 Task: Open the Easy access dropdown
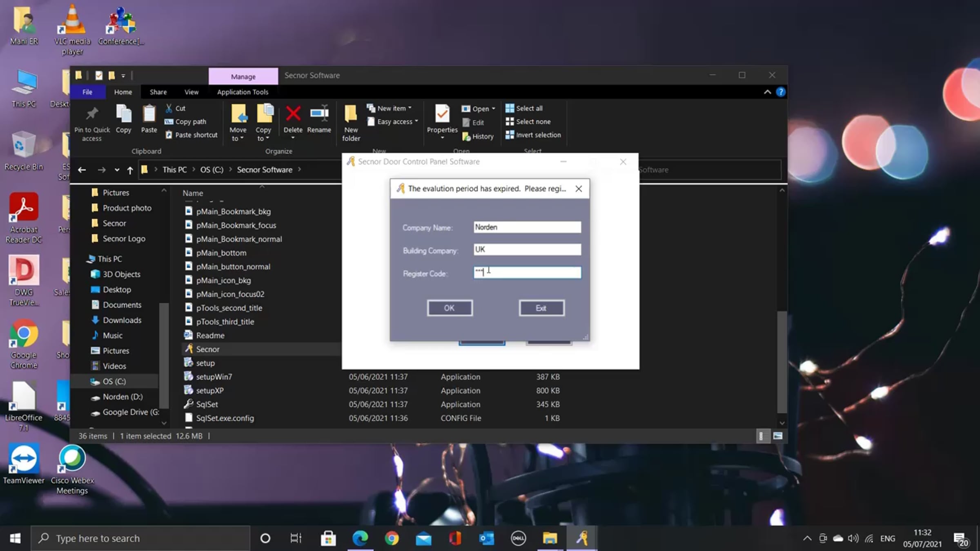393,122
